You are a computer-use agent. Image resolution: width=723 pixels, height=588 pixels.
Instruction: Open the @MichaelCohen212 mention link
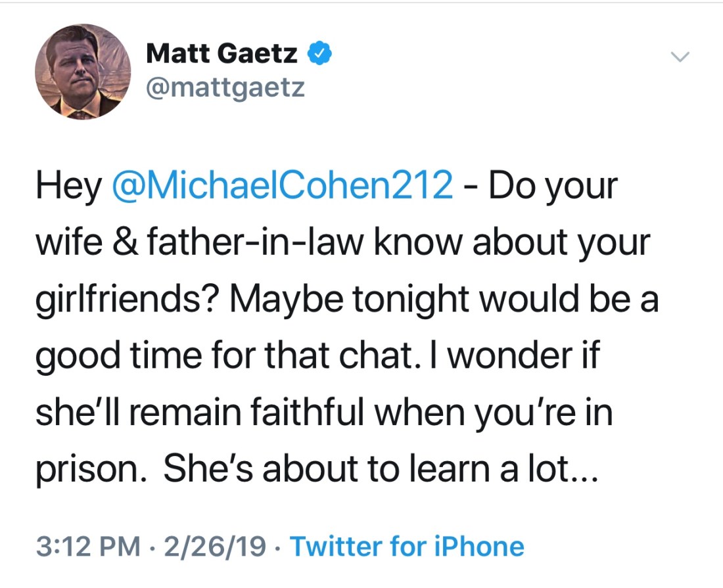click(x=283, y=187)
